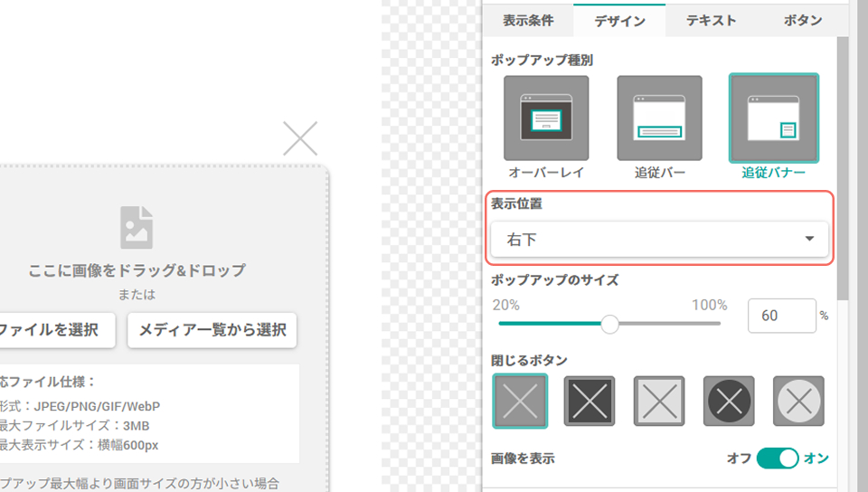
Task: Choose the dark square X close button style
Action: click(x=589, y=402)
